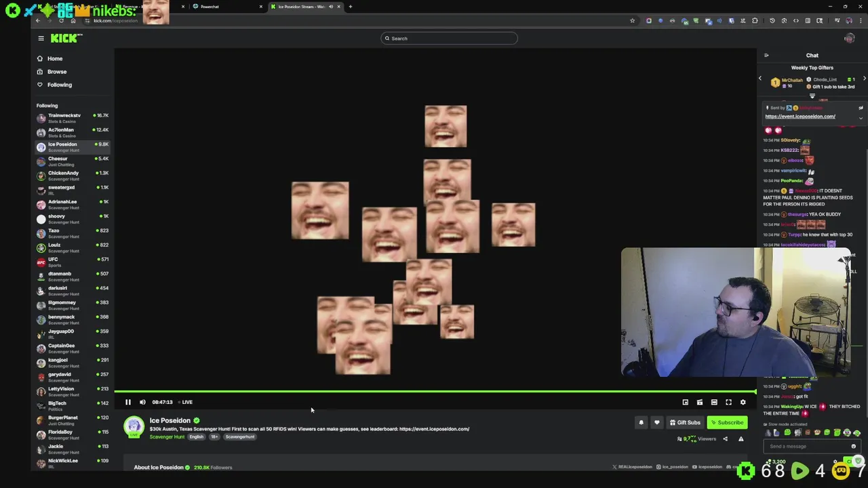This screenshot has height=488, width=868.
Task: Mute the stream volume
Action: (x=142, y=402)
